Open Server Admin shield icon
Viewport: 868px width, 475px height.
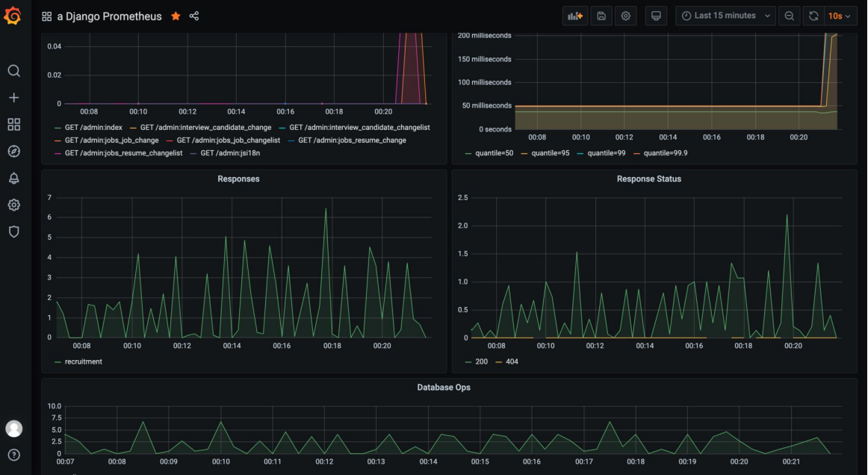(x=13, y=232)
